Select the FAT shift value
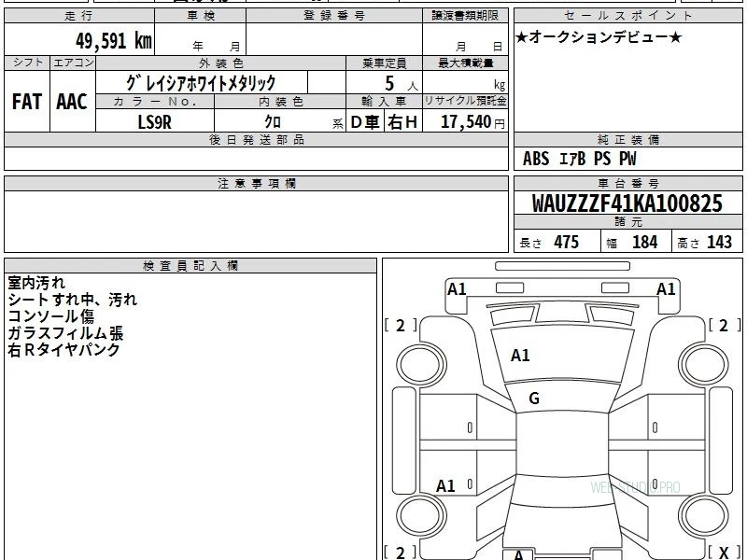The width and height of the screenshot is (747, 560). [27, 102]
